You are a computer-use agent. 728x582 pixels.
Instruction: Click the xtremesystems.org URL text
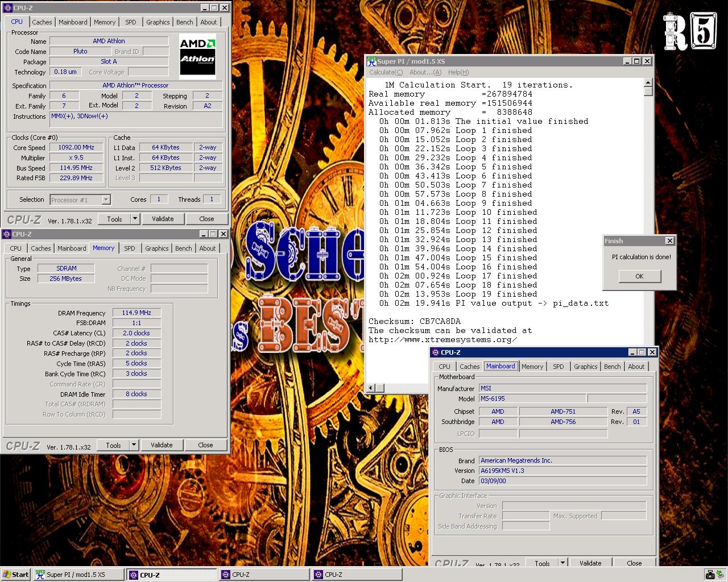pos(443,339)
